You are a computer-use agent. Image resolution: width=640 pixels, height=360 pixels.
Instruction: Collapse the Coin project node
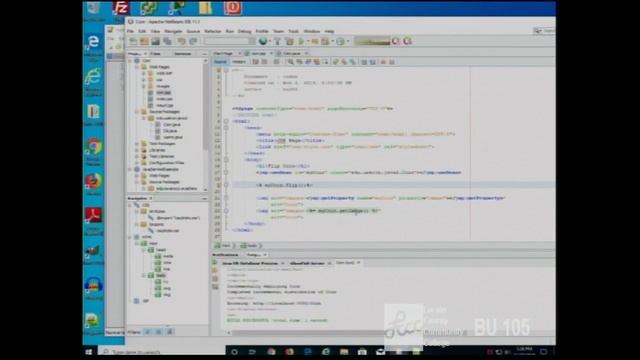pos(130,60)
